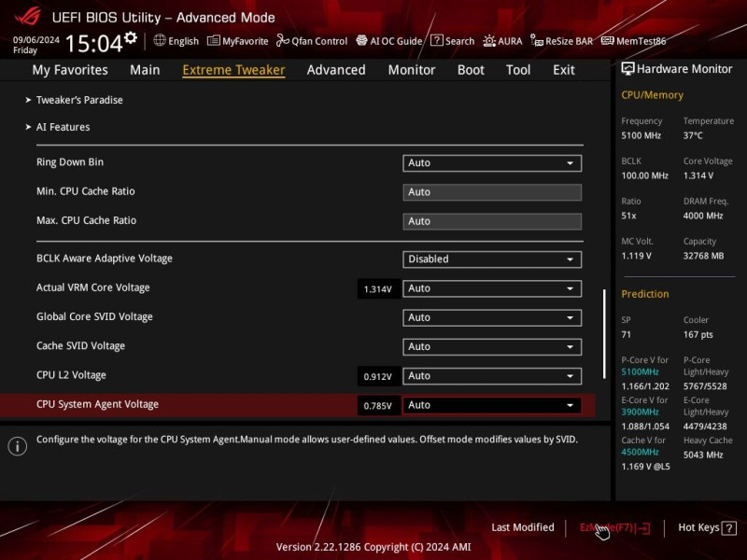Screen dimensions: 747x560
Task: Click the 5043 MHz Heavy Cache value
Action: (x=703, y=455)
